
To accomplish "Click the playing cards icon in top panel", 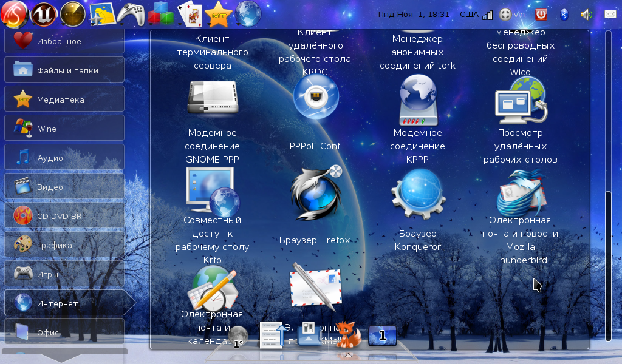I will click(x=190, y=13).
